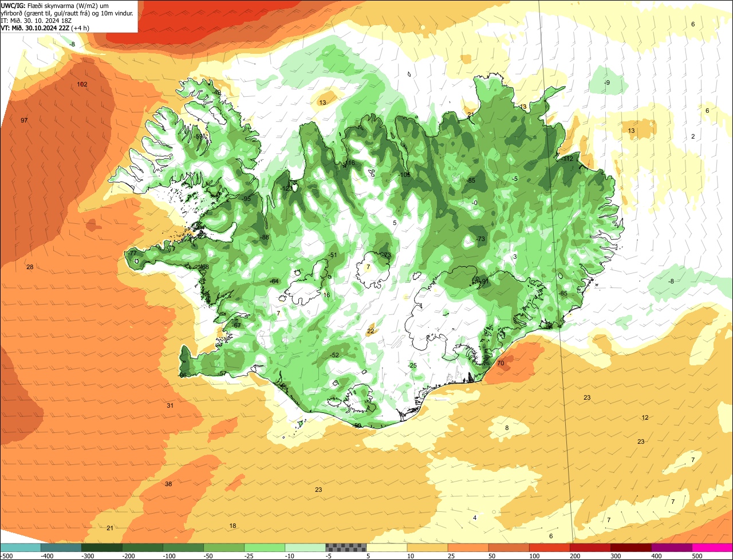Viewport: 733px width, 560px height.
Task: Click the '-105' value in north Iceland
Action: click(404, 175)
